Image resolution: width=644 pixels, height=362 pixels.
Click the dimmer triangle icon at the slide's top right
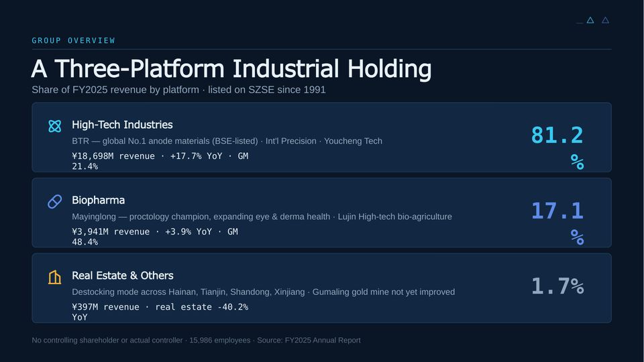tap(605, 20)
